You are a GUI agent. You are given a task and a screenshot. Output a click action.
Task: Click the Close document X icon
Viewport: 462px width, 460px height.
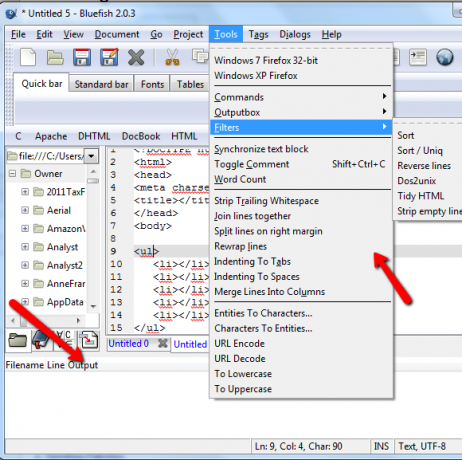(136, 57)
